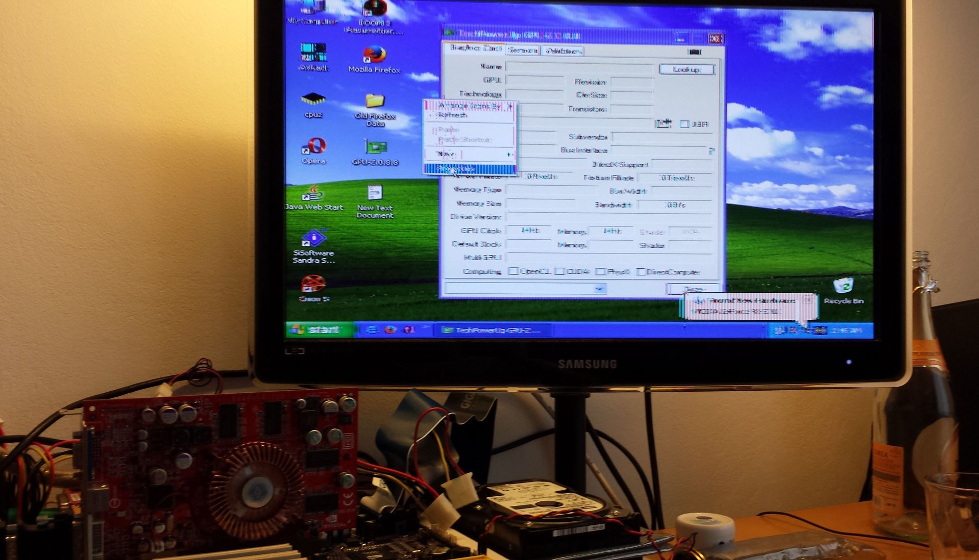Click the Lookup button
The width and height of the screenshot is (979, 560).
tap(687, 69)
